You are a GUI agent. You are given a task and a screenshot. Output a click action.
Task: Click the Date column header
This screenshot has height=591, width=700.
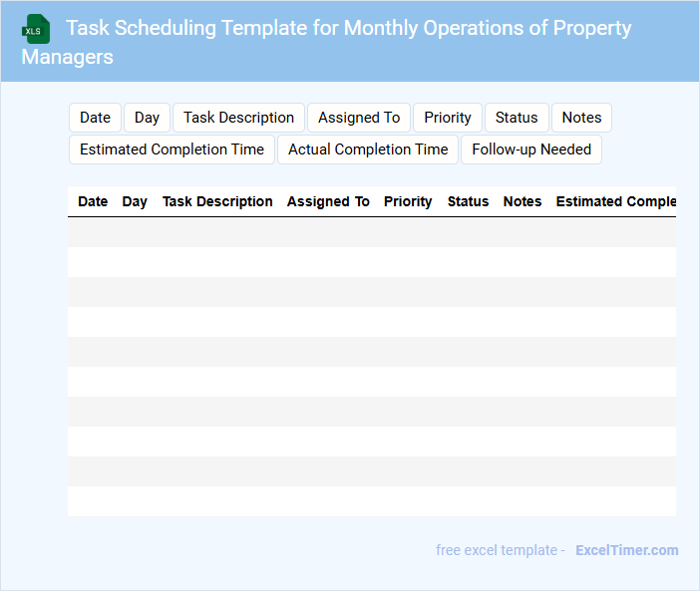pos(93,201)
